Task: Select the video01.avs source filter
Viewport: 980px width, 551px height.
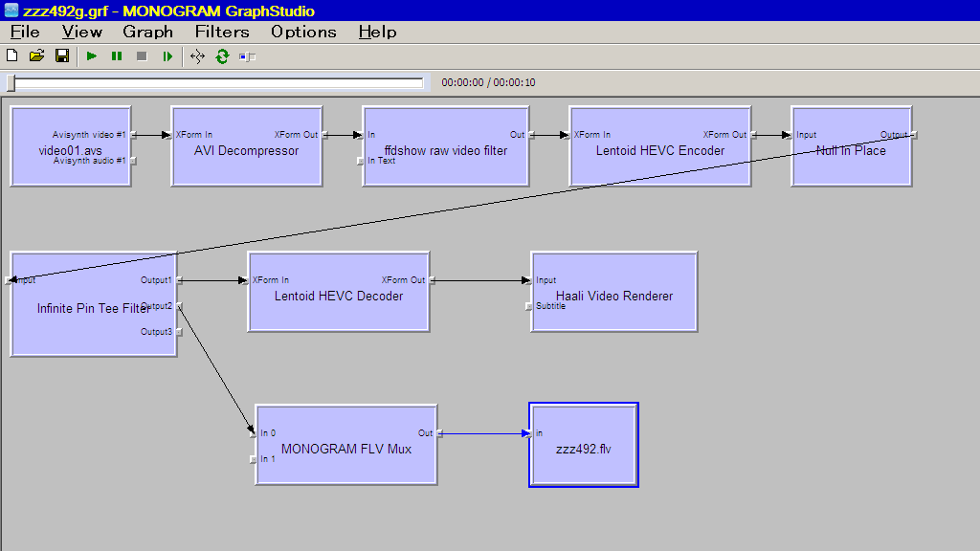Action: click(x=71, y=146)
